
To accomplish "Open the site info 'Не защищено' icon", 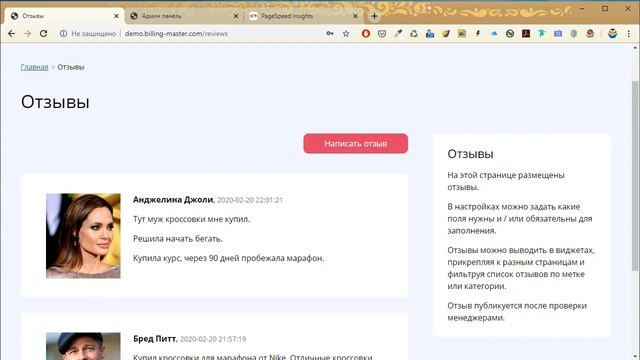I will click(63, 33).
